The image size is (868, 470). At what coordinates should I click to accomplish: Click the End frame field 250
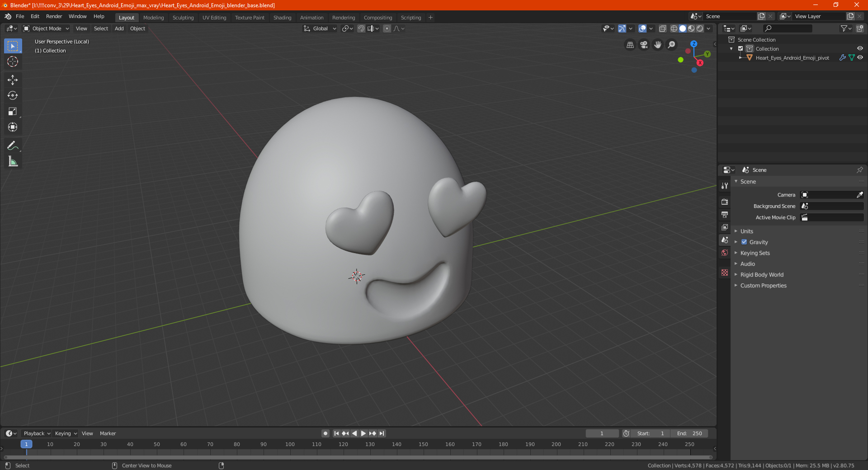689,433
